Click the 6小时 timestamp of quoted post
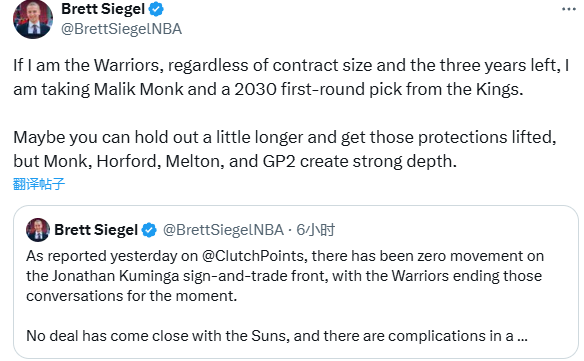The height and width of the screenshot is (361, 584). pos(315,230)
